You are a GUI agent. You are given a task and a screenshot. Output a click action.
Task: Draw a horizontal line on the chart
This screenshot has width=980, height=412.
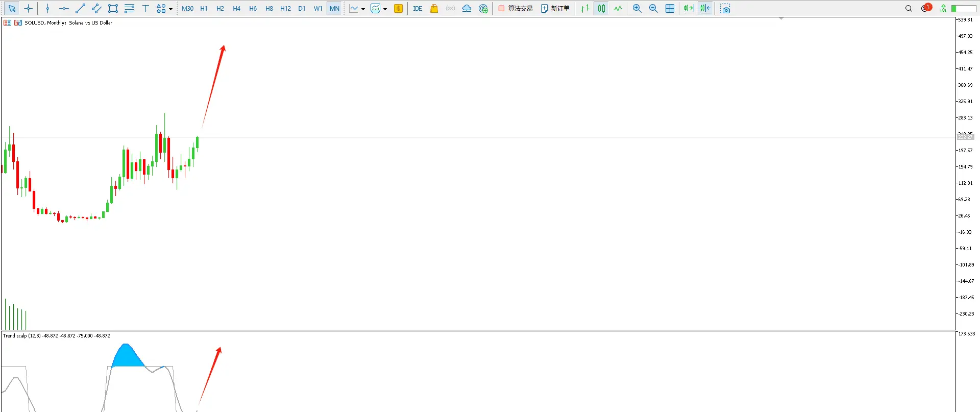click(64, 8)
